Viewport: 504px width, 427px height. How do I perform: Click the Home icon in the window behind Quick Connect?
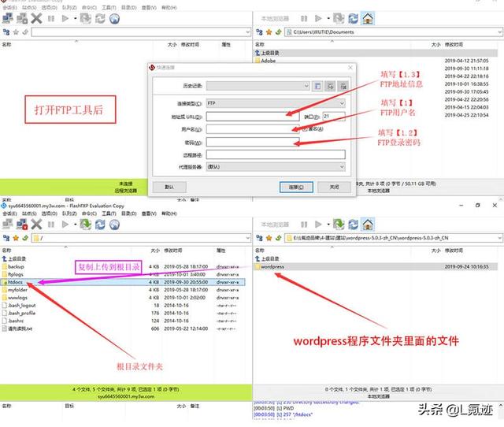pyautogui.click(x=368, y=18)
